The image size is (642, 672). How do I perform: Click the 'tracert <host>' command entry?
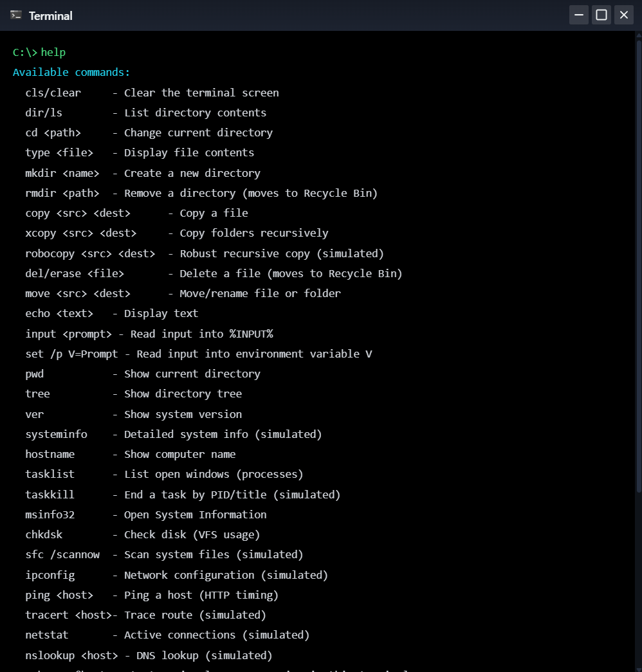pos(68,615)
